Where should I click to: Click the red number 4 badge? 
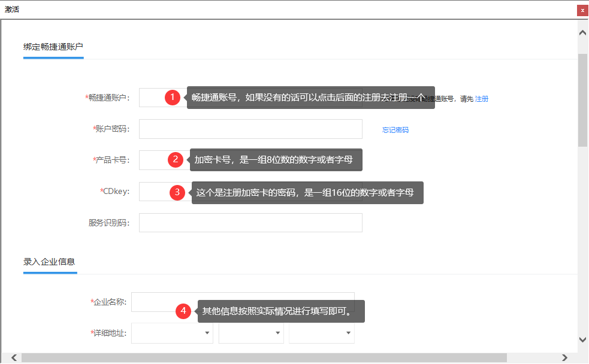[x=184, y=311]
